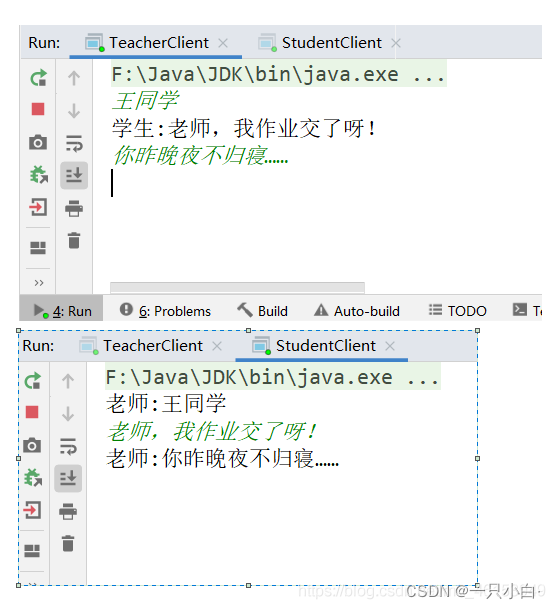Screen dimensions: 555x609
Task: Select TeacherClient tab in lower Run panel
Action: point(153,346)
